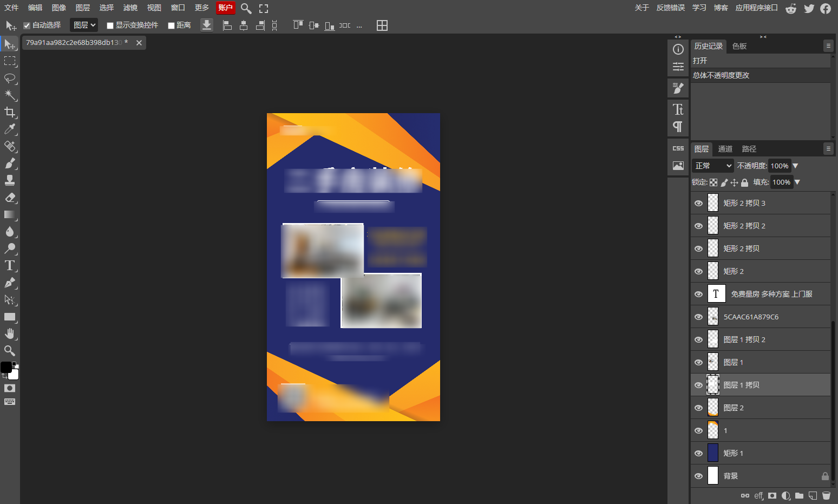The image size is (838, 504).
Task: Click the black foreground color swatch
Action: coord(6,367)
